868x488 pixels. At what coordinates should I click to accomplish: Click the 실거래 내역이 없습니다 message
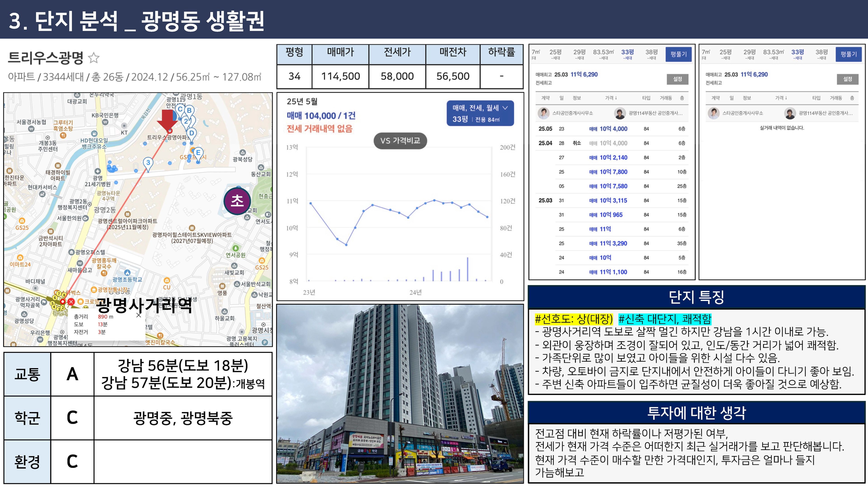pyautogui.click(x=782, y=128)
